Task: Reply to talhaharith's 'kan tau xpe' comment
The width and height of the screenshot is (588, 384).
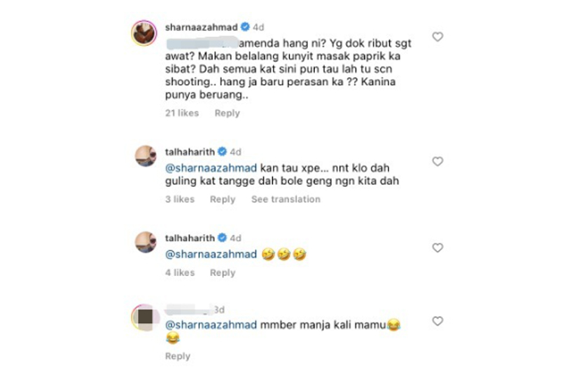Action: (223, 199)
